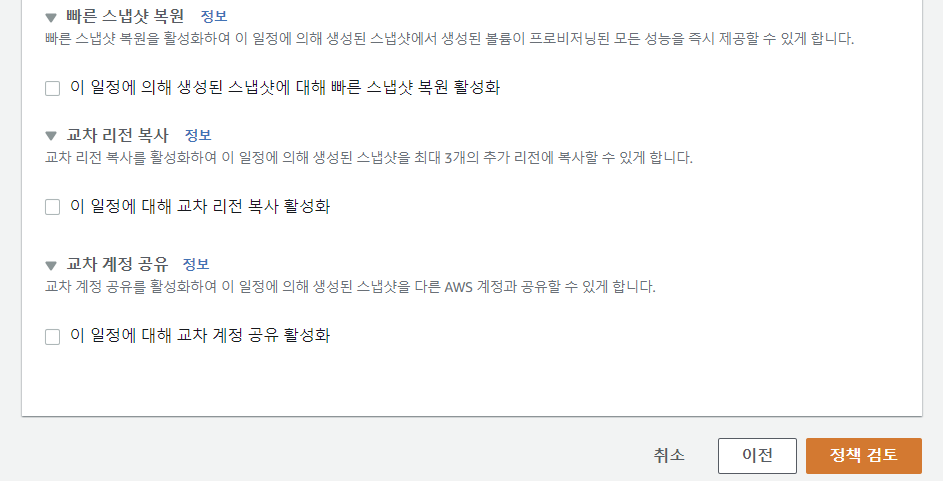Enable fast snapshot restore checkbox
The image size is (943, 481).
53,88
